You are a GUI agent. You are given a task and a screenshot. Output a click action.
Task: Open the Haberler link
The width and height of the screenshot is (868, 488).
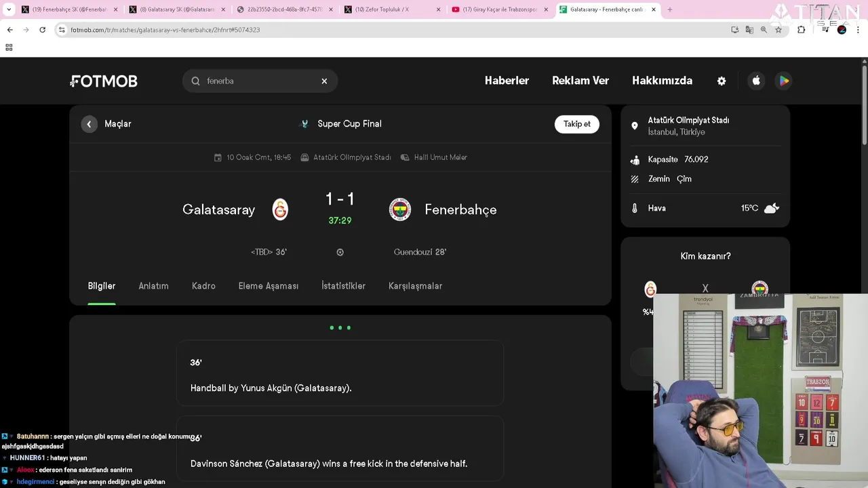[x=507, y=81]
